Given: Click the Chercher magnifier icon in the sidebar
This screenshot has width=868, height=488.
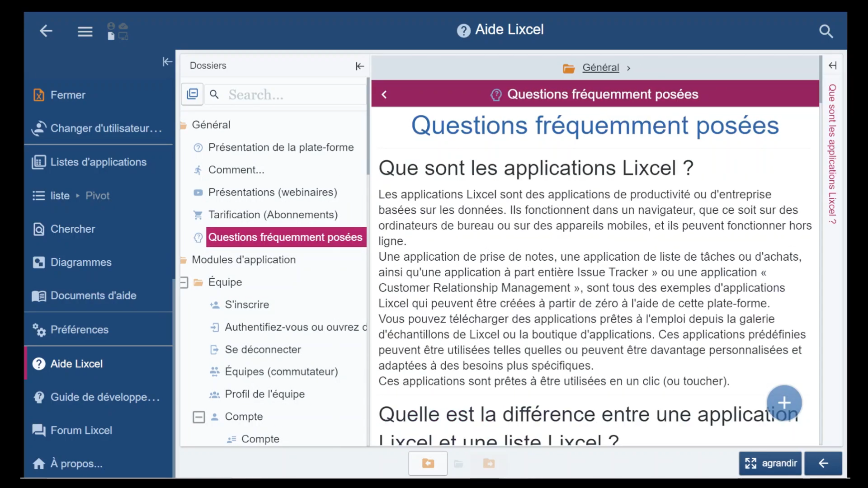Looking at the screenshot, I should pyautogui.click(x=39, y=229).
